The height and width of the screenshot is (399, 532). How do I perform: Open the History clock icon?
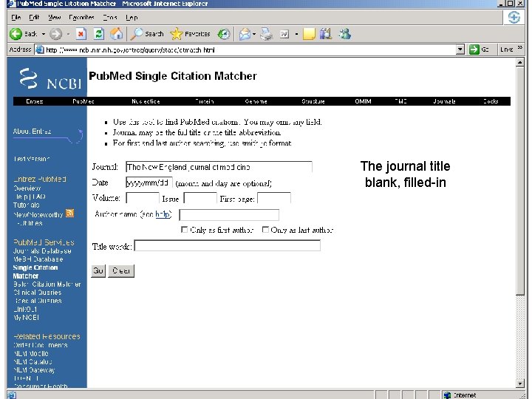[224, 34]
